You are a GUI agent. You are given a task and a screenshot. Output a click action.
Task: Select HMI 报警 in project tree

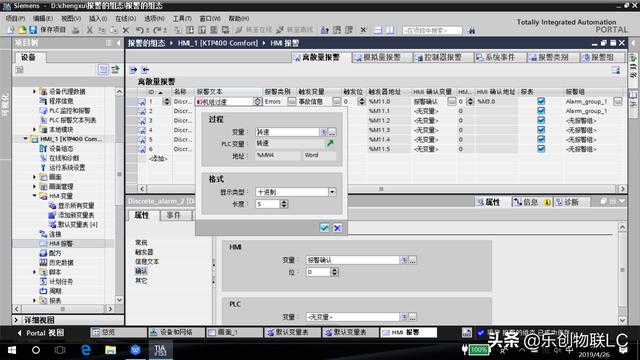[x=61, y=244]
